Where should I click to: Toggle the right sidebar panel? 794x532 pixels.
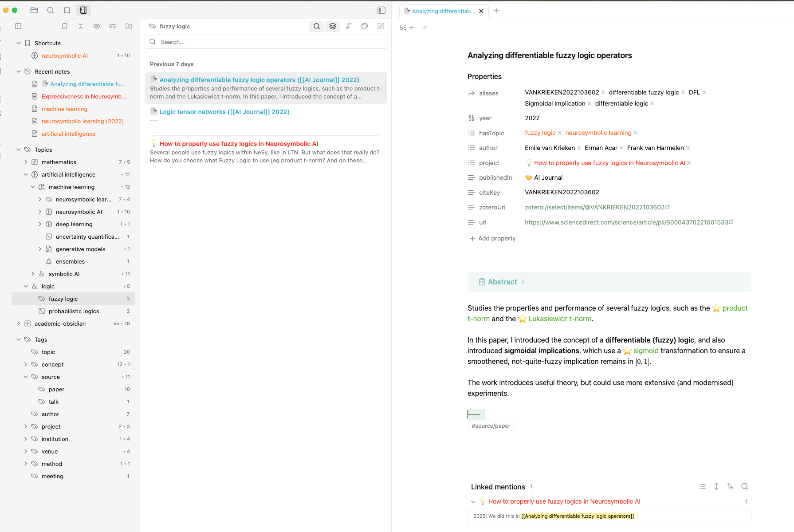tap(381, 10)
